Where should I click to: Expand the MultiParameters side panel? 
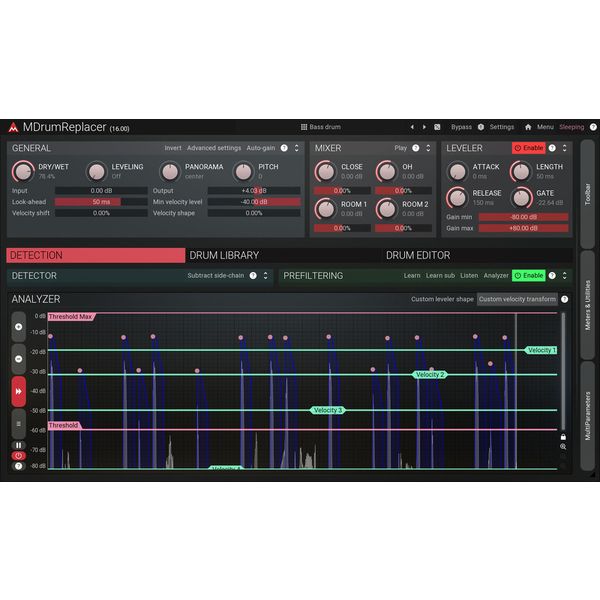point(587,416)
